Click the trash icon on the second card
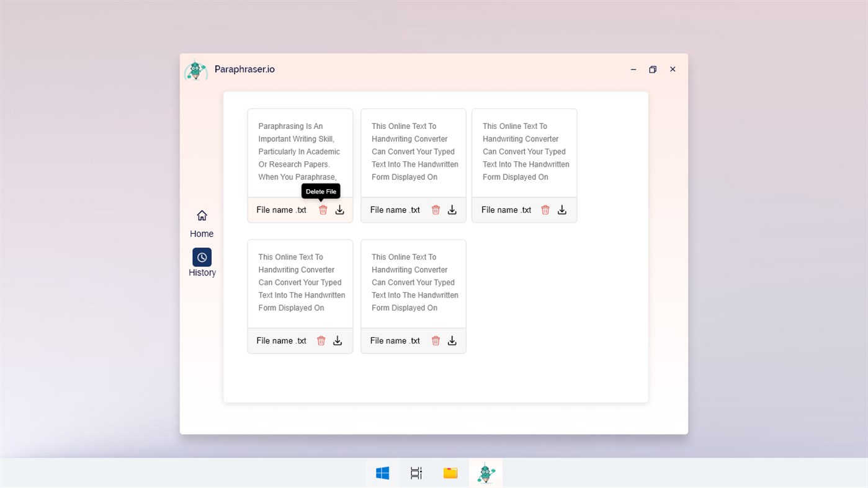The height and width of the screenshot is (488, 868). (x=435, y=210)
